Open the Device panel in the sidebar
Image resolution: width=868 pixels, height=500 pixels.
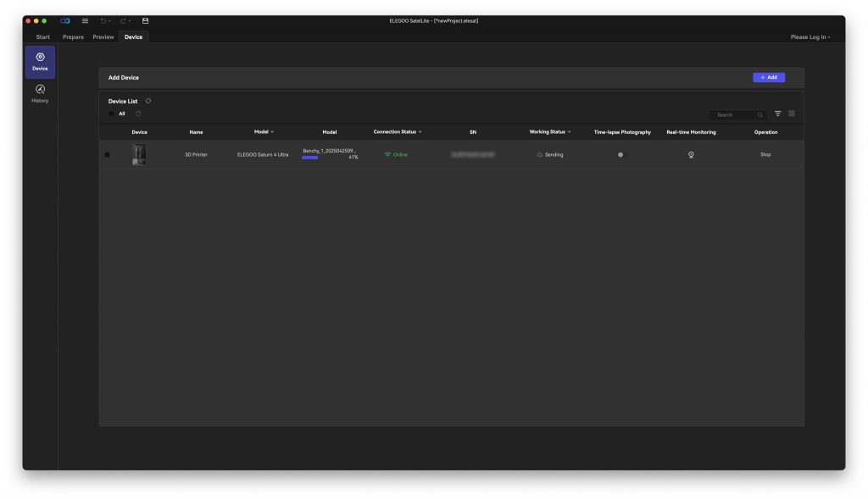[40, 62]
